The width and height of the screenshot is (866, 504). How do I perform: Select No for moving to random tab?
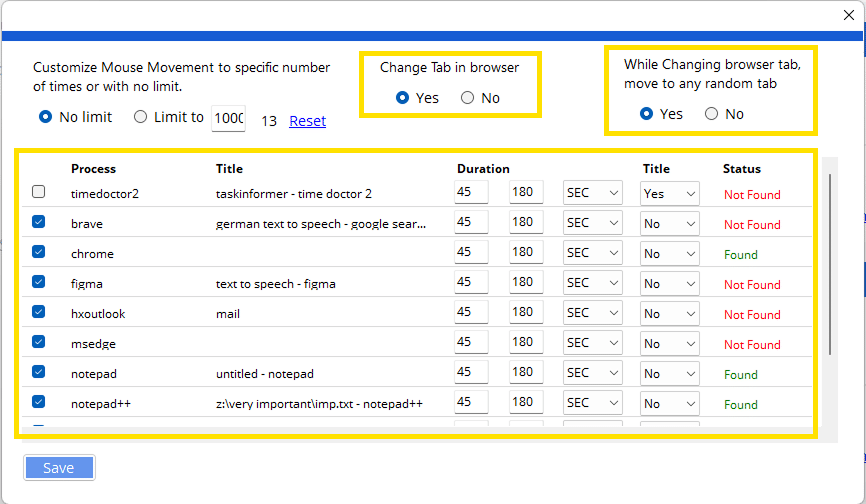pos(712,114)
